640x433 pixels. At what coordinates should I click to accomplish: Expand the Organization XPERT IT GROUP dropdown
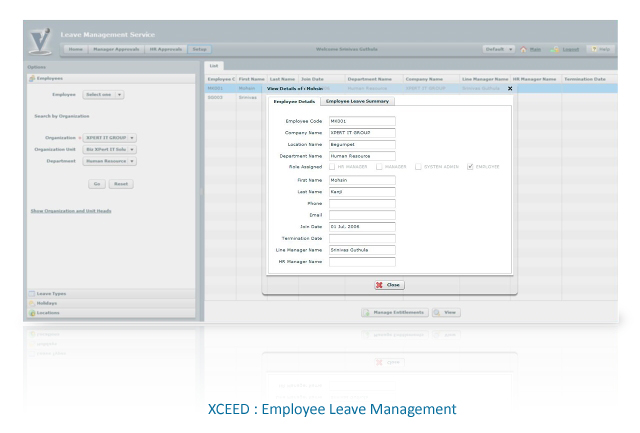pos(109,138)
